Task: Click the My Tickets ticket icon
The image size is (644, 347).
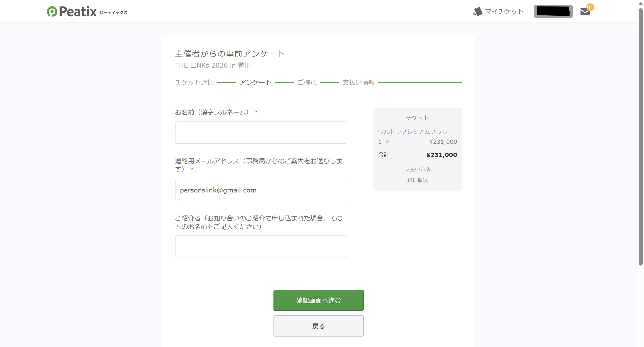Action: tap(477, 11)
